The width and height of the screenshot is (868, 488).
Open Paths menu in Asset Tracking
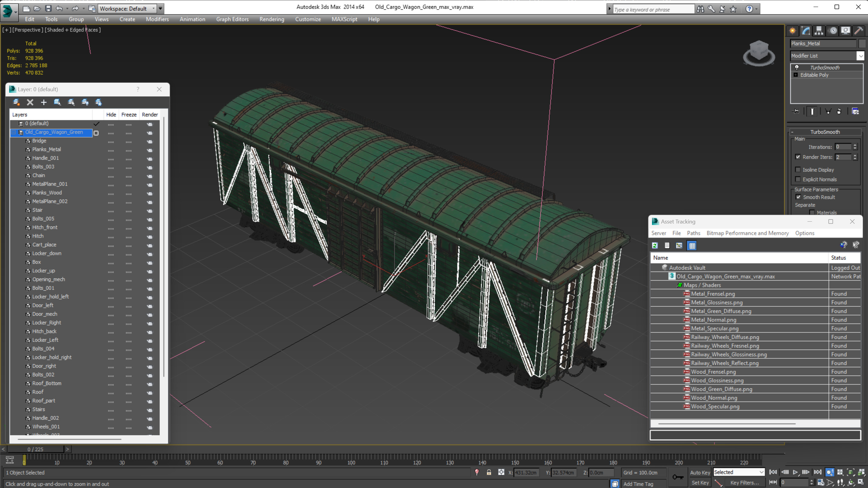coord(693,233)
